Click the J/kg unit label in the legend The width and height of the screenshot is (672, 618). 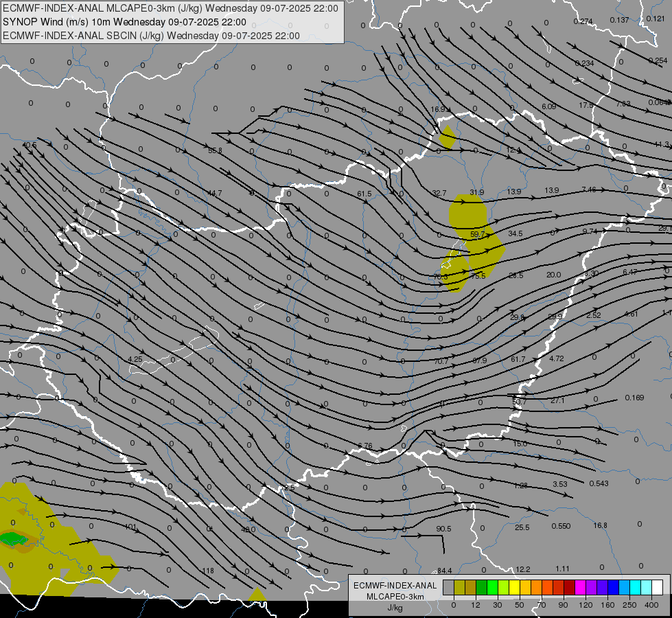[x=395, y=608]
